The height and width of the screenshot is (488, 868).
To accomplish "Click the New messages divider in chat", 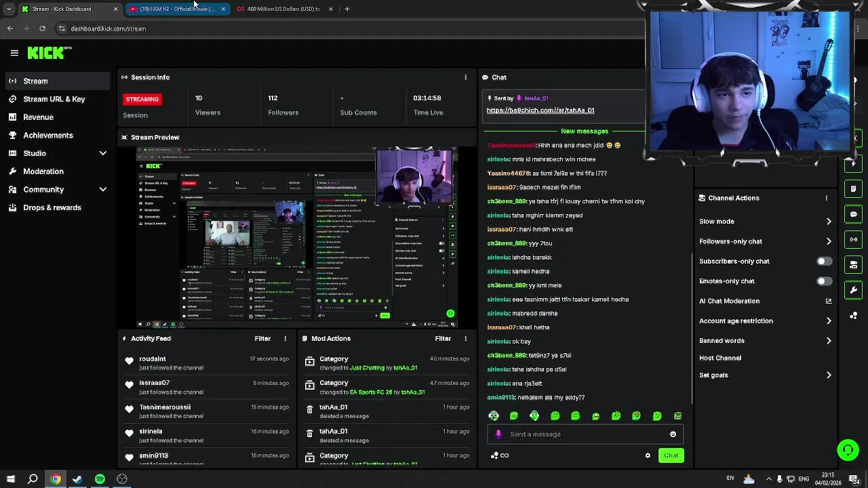I will pyautogui.click(x=585, y=131).
